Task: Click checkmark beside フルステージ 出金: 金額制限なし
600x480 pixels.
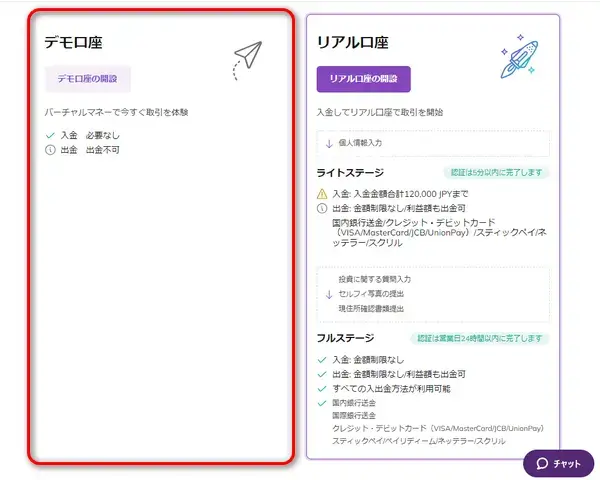Action: click(322, 374)
